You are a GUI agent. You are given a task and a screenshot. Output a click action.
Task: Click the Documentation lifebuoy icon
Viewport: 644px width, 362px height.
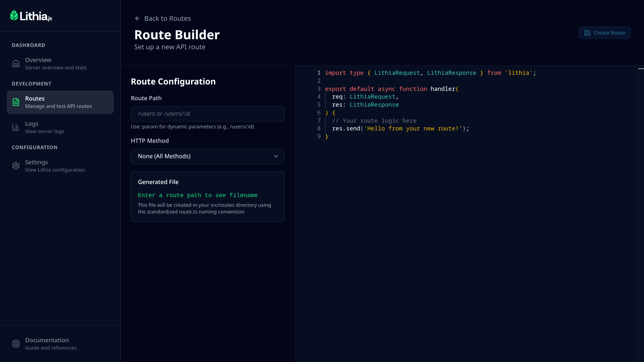tap(16, 344)
